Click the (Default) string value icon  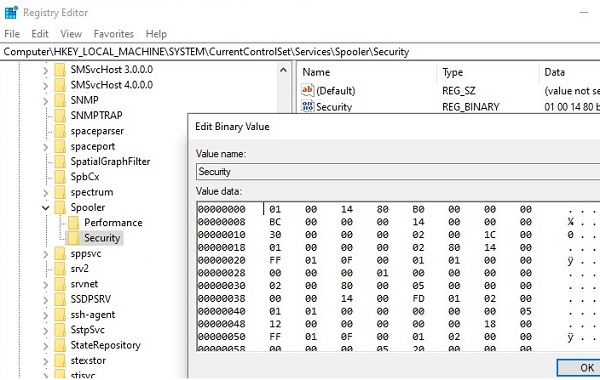(x=307, y=90)
